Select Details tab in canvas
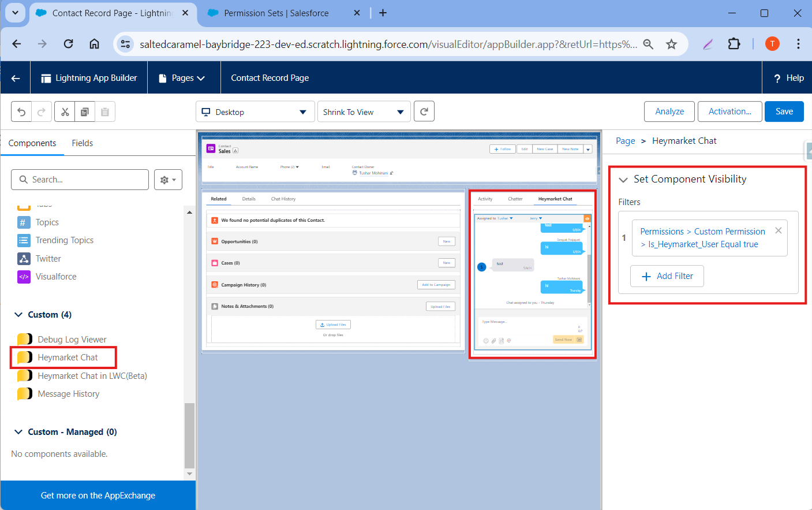812x510 pixels. [249, 199]
